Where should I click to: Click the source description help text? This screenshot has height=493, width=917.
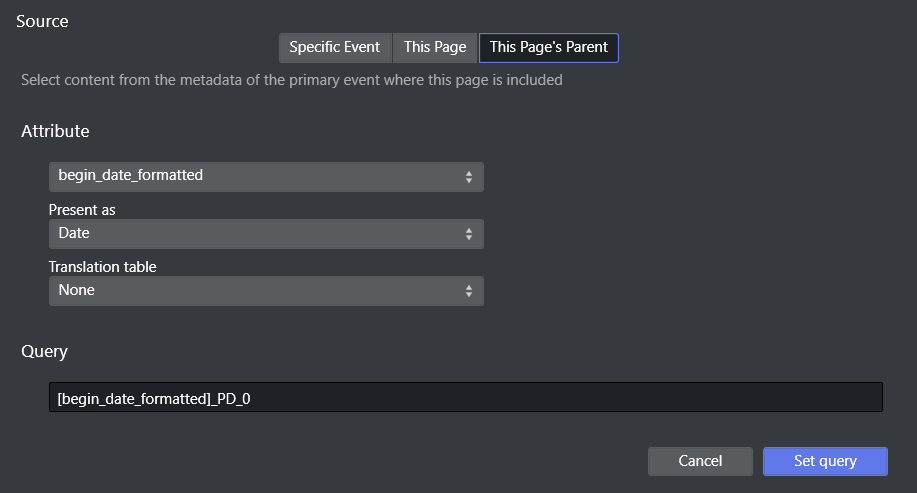pyautogui.click(x=291, y=80)
